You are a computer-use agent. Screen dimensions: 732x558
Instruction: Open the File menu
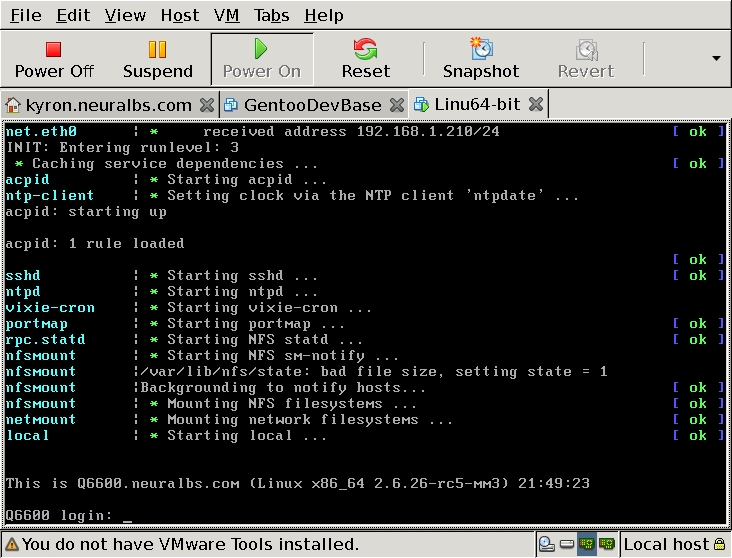pos(25,15)
